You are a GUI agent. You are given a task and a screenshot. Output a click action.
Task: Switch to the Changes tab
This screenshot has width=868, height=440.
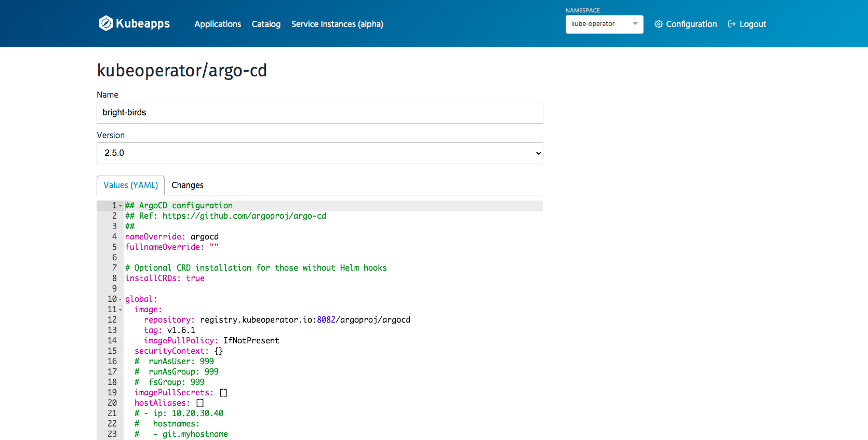[x=188, y=185]
